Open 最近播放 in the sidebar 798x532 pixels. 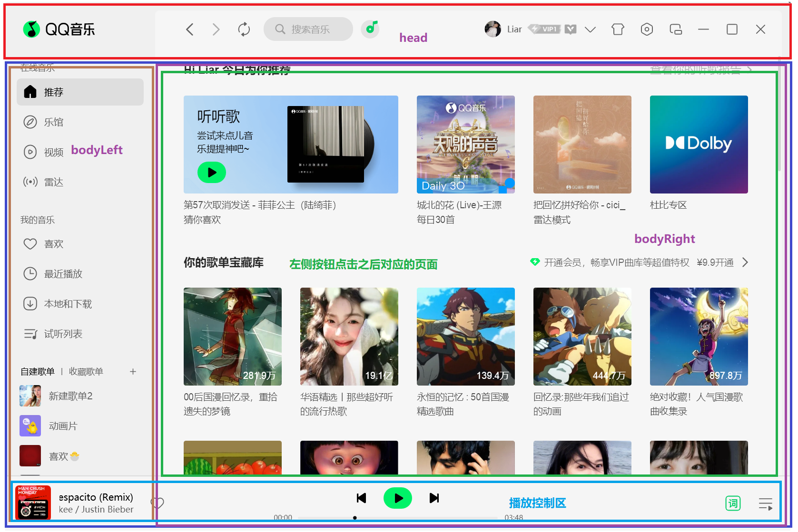pos(80,274)
